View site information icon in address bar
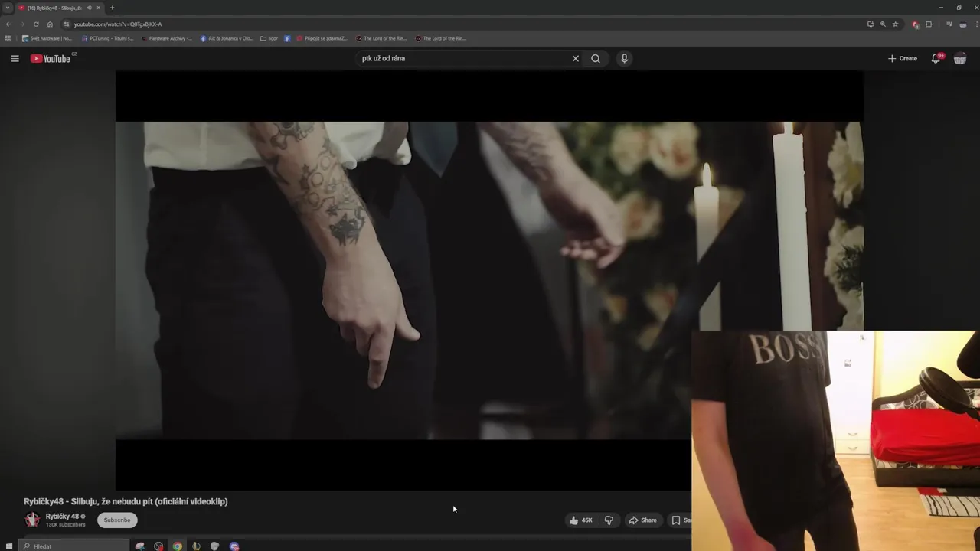 (x=67, y=24)
